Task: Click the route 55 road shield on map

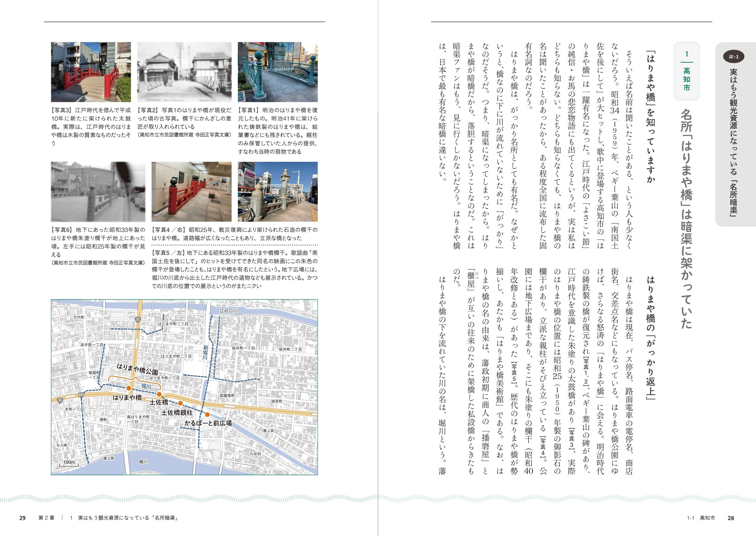Action: point(60,400)
